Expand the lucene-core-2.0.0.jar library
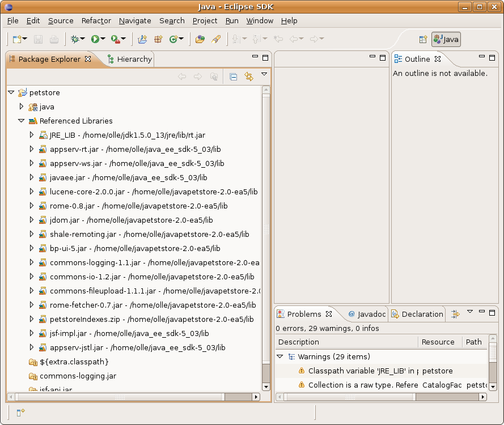 pyautogui.click(x=32, y=191)
